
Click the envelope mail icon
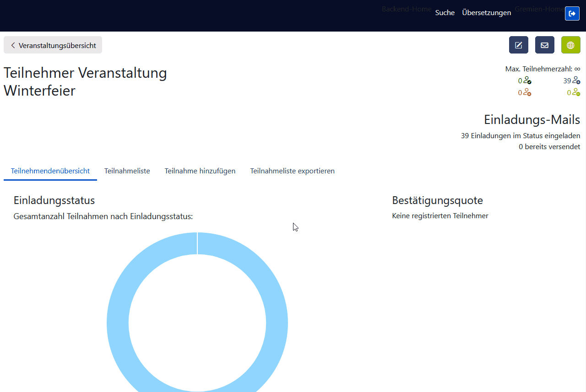(x=544, y=45)
